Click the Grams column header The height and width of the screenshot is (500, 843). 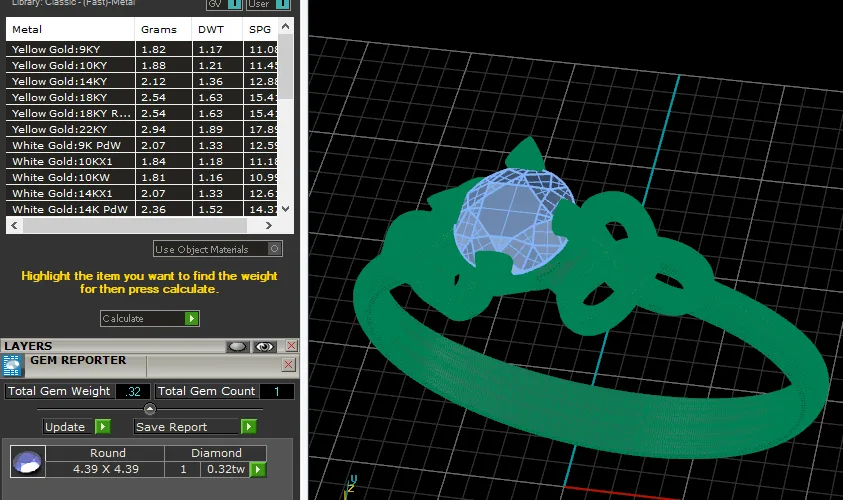coord(163,29)
